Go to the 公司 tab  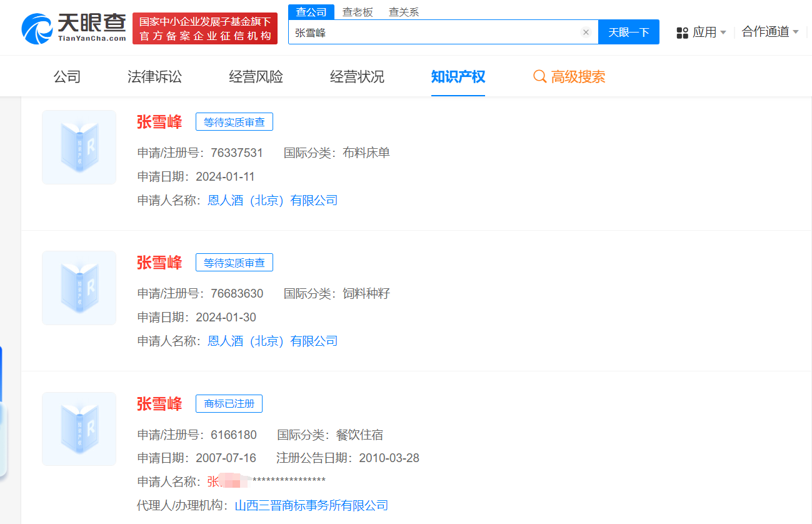coord(67,77)
